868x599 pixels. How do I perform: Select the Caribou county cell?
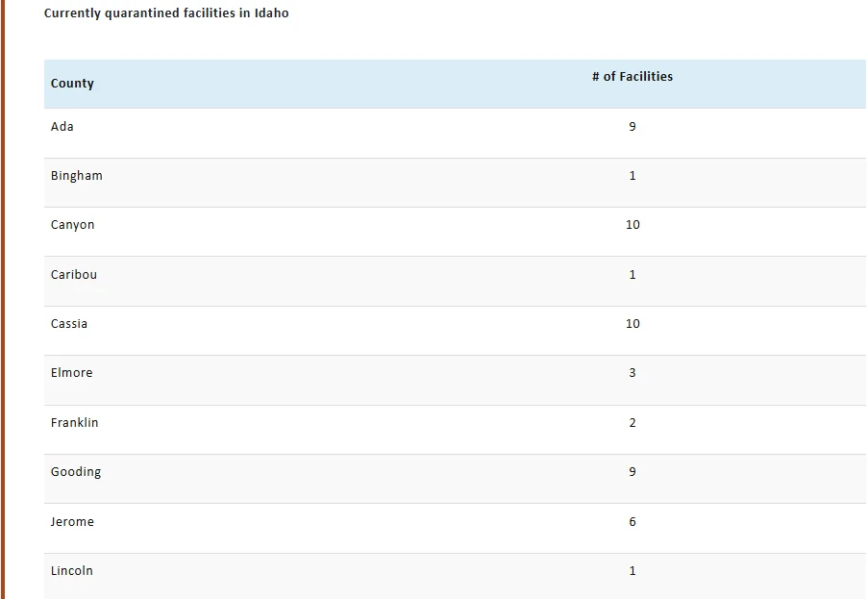click(74, 275)
